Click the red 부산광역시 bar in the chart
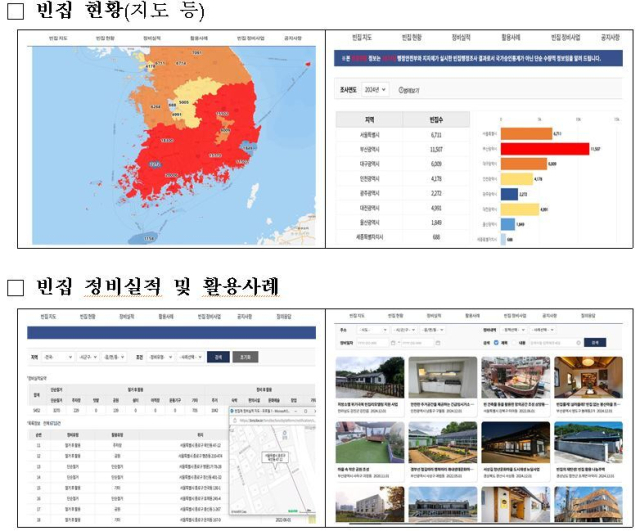The width and height of the screenshot is (640, 531). click(545, 149)
